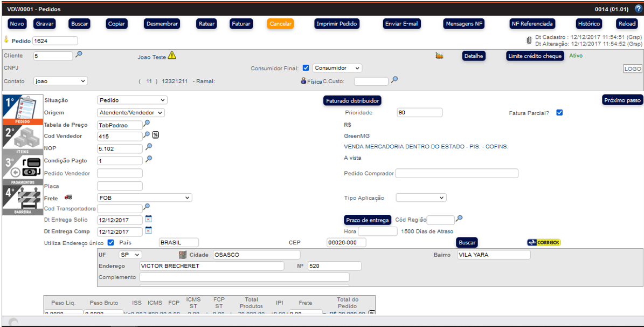Uncheck the Consumidor Final checkbox
The width and height of the screenshot is (644, 327).
pyautogui.click(x=306, y=68)
